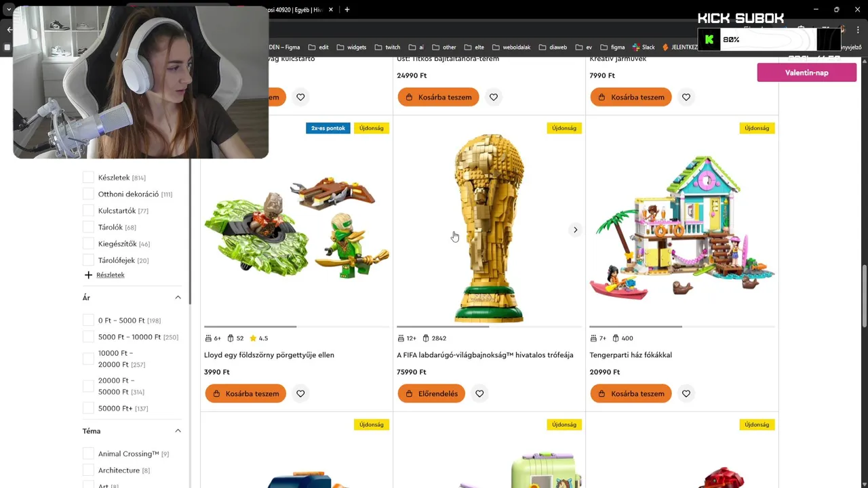Open the JELENTKEZ bookmark
Screen dimensions: 868x488
coord(679,47)
